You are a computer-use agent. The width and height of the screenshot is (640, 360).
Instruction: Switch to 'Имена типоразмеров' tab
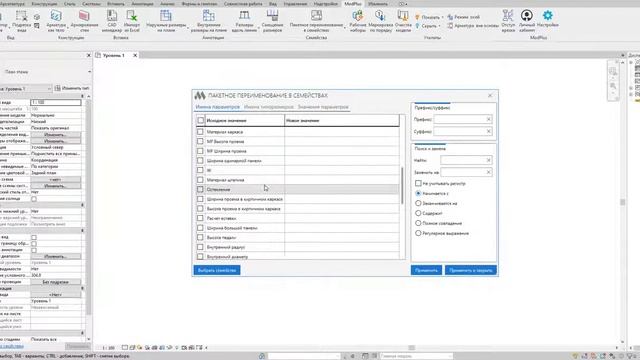269,107
